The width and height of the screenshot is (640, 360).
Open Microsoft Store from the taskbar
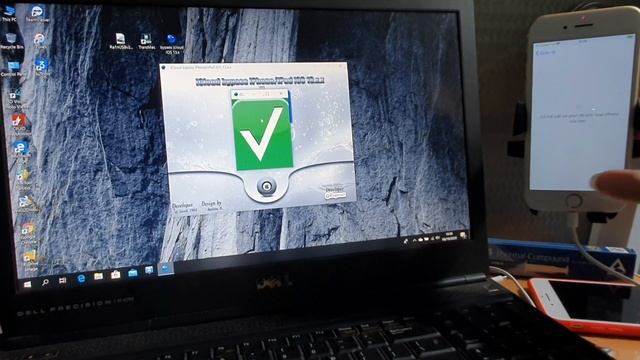coord(116,274)
